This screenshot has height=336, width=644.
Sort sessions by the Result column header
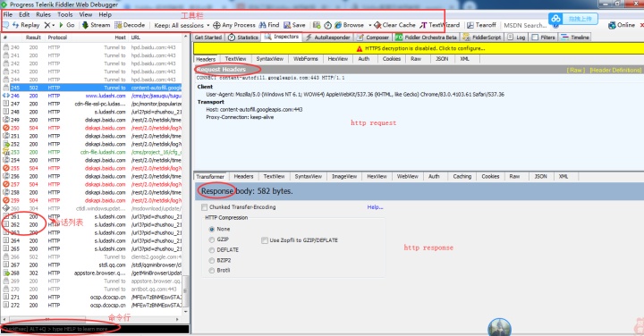click(33, 38)
